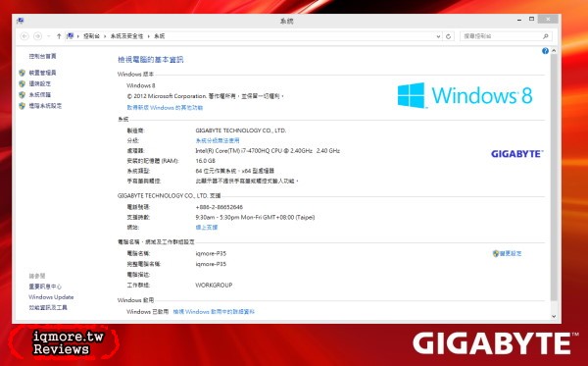588x366 pixels.
Task: Click the phone number +886-2-88652646
Action: [220, 207]
